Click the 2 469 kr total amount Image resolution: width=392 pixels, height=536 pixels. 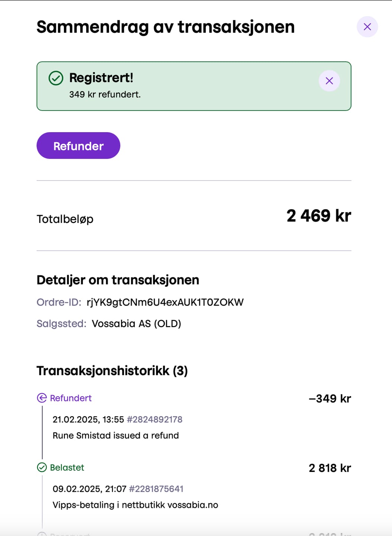[319, 216]
